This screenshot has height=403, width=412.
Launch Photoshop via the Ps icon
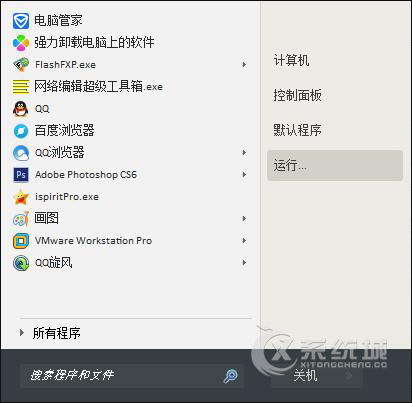(x=21, y=175)
